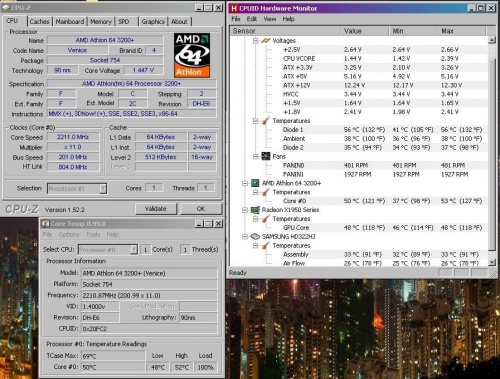This screenshot has height=379, width=500.
Task: Click the Sensor column header
Action: tap(285, 31)
